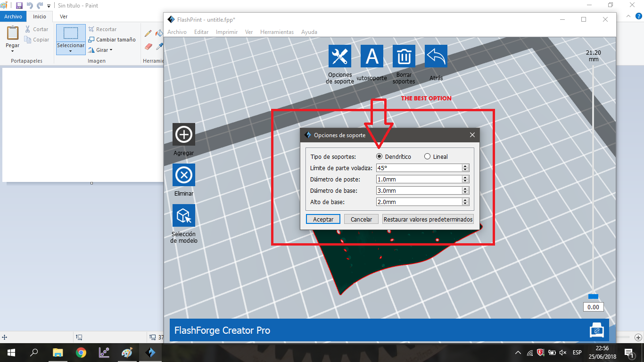Click the Cancelar button
Viewport: 644px width, 362px height.
pyautogui.click(x=362, y=219)
